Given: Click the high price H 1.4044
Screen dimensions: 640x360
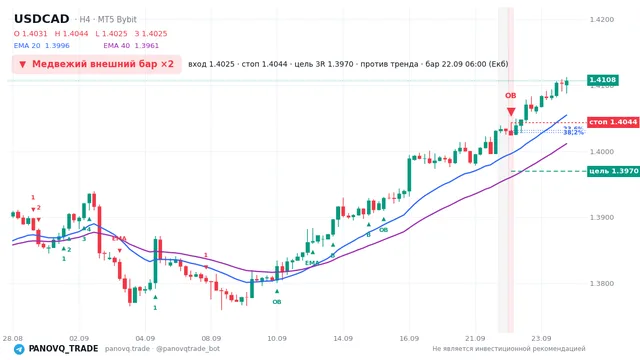Looking at the screenshot, I should 71,33.
